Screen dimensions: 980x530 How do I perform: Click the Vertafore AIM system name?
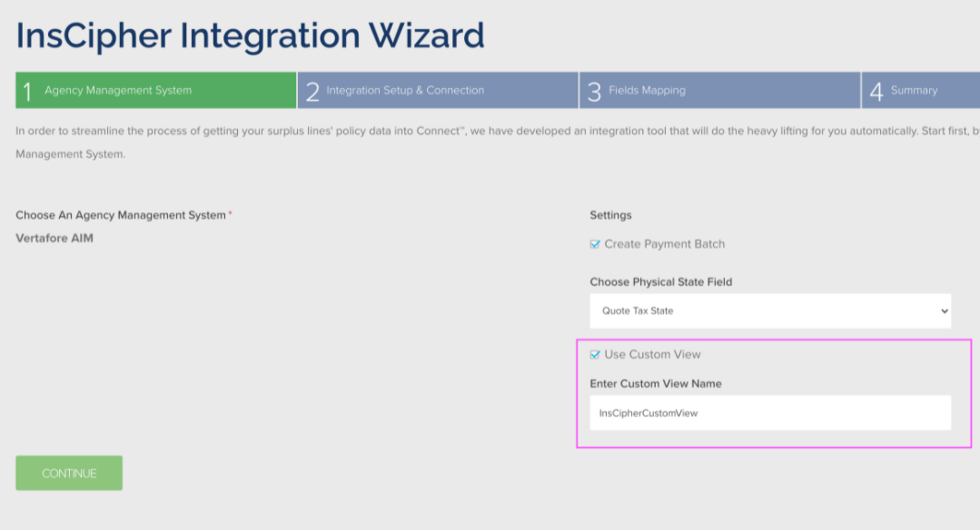(x=54, y=239)
